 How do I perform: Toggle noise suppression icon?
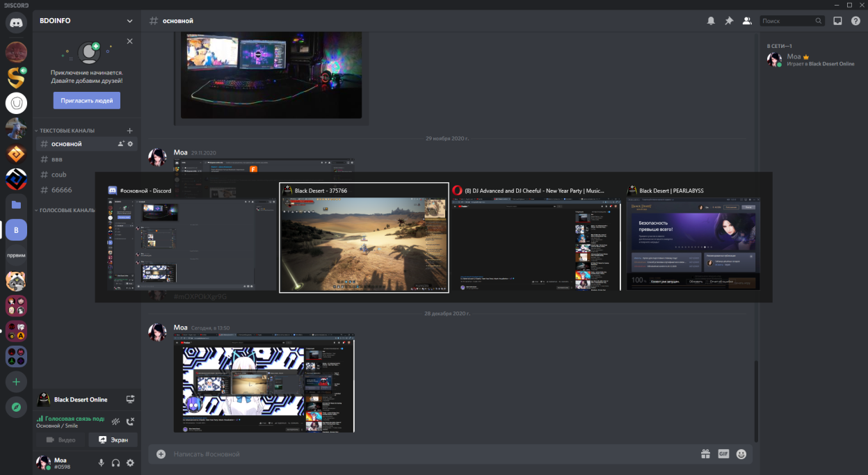116,421
